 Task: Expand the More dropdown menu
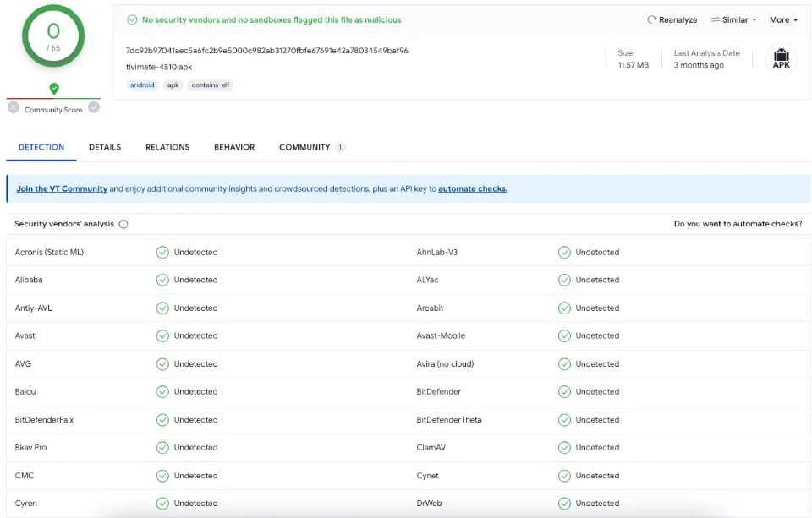(782, 19)
